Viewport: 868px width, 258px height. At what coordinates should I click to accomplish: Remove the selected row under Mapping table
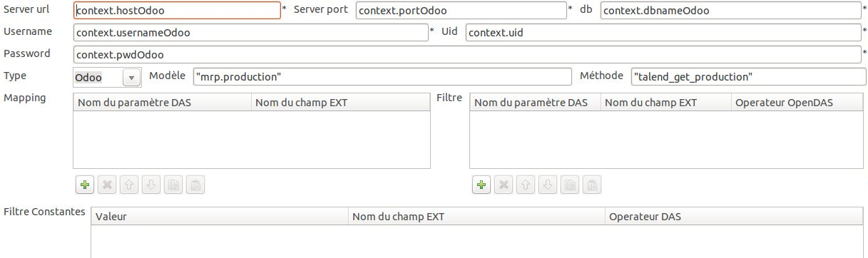(x=106, y=185)
